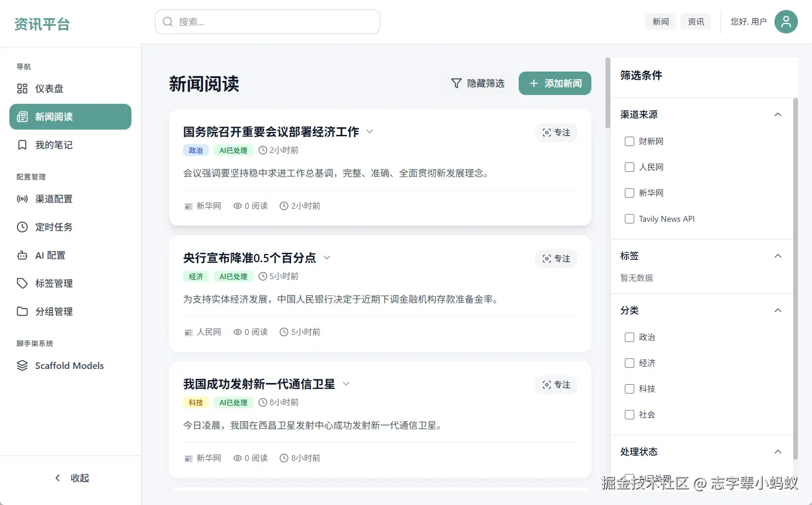Screen dimensions: 812x505
Task: Click the source icon on the 通信卫星 article
Action: (188, 458)
